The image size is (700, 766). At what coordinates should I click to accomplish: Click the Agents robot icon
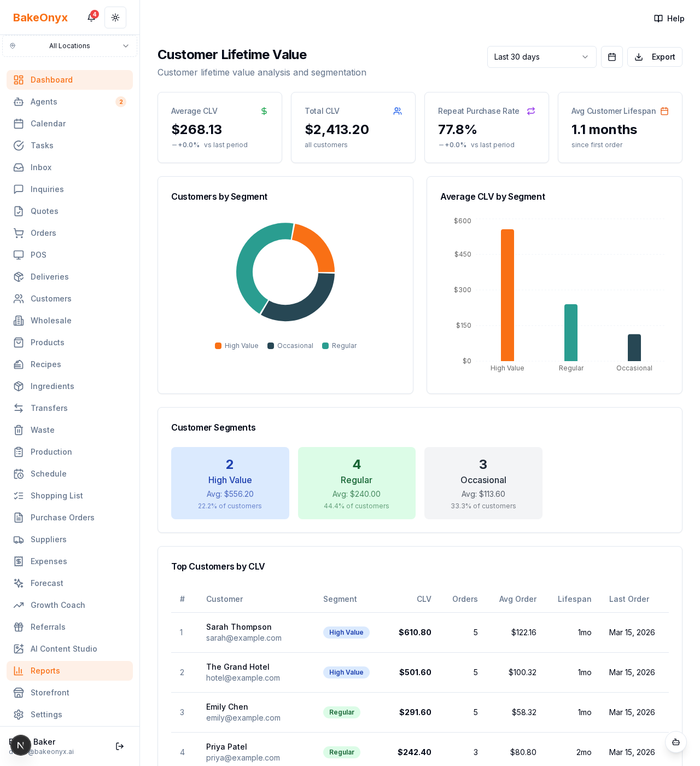[19, 102]
